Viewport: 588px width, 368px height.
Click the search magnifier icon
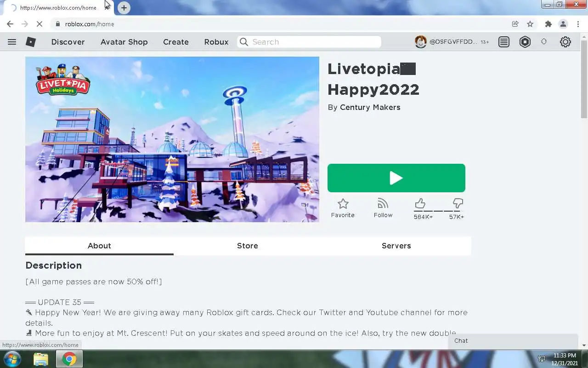pos(244,42)
